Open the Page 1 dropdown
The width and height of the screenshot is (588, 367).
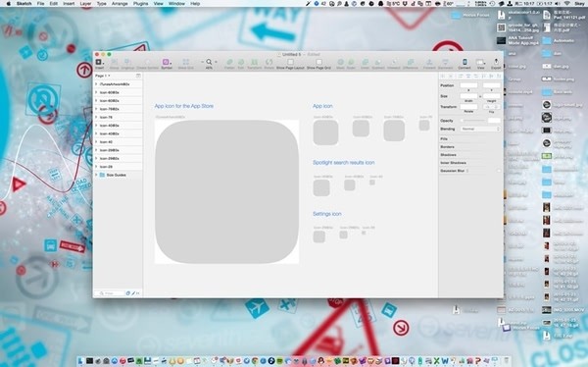pyautogui.click(x=103, y=76)
